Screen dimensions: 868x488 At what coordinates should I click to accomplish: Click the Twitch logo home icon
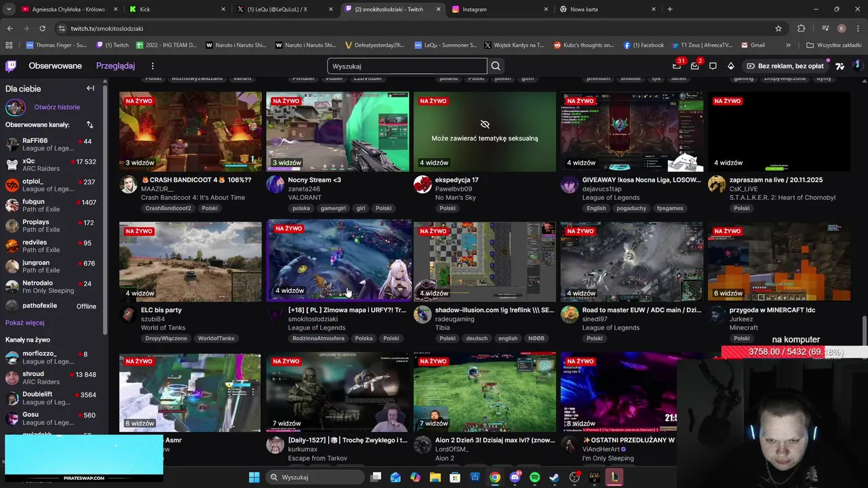[x=11, y=66]
